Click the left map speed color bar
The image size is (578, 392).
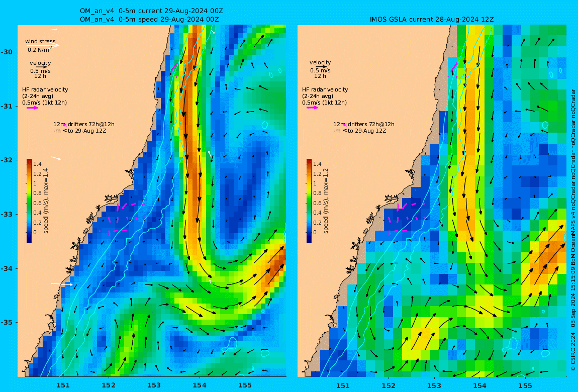tap(29, 201)
